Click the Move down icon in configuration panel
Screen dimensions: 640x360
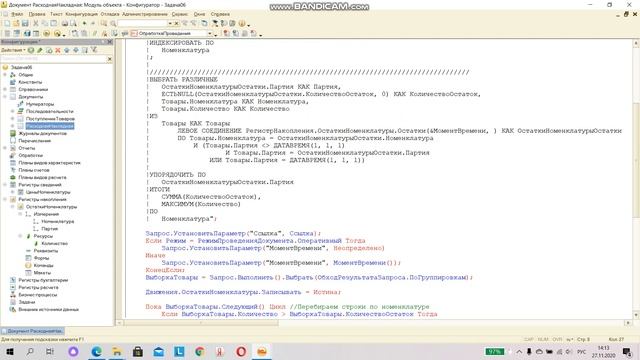76,50
